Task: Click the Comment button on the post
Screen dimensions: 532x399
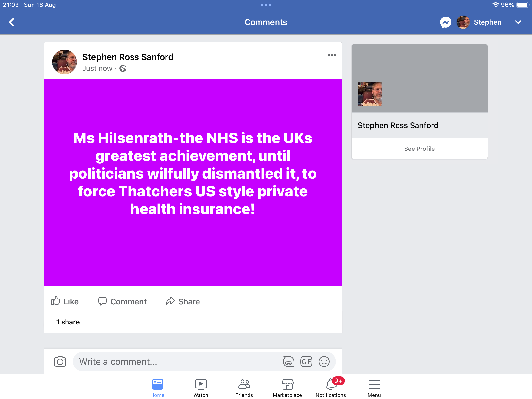Action: point(122,301)
